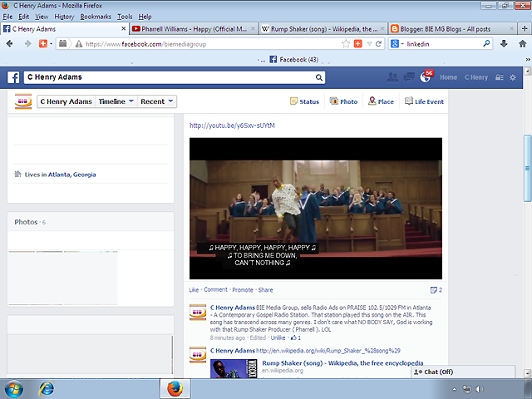Viewport: 532px width, 399px height.
Task: Click the Firefox Forward arrow button
Action: click(27, 43)
